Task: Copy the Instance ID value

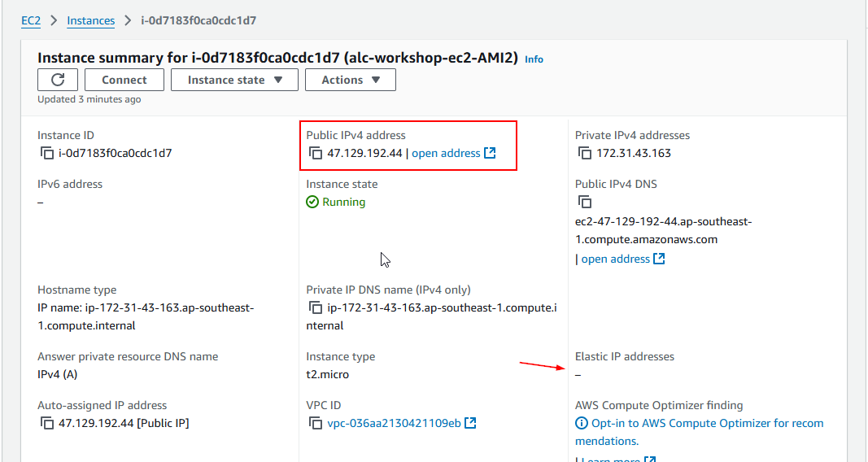Action: pos(46,153)
